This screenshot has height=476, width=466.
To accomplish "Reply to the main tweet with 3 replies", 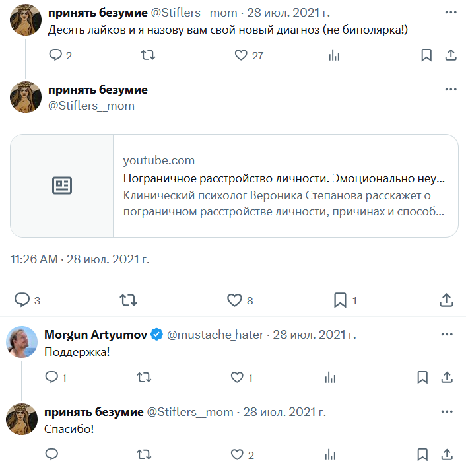I will pyautogui.click(x=22, y=300).
